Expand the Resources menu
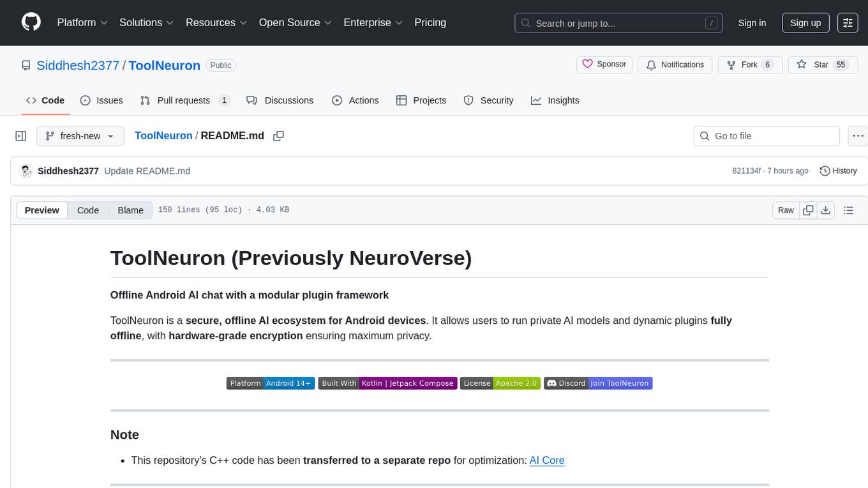 pos(216,22)
